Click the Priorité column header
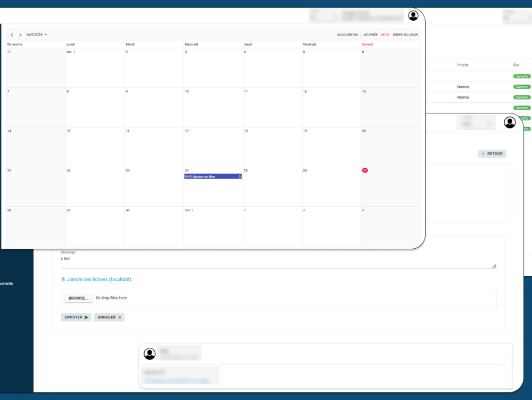The height and width of the screenshot is (400, 532). (462, 65)
